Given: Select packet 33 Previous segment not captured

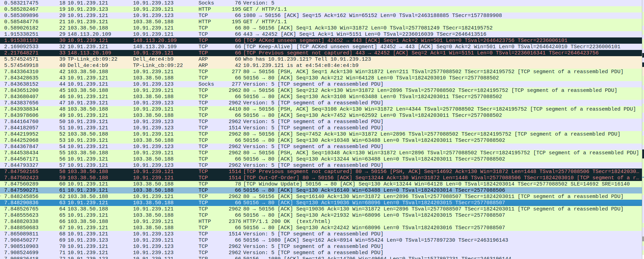Looking at the screenshot, I should click(x=242, y=53).
